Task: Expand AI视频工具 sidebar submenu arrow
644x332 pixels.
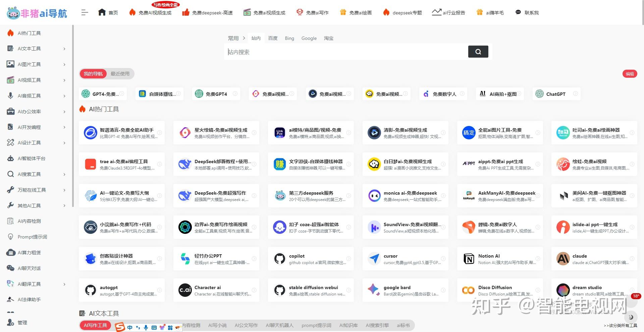Action: pyautogui.click(x=64, y=80)
